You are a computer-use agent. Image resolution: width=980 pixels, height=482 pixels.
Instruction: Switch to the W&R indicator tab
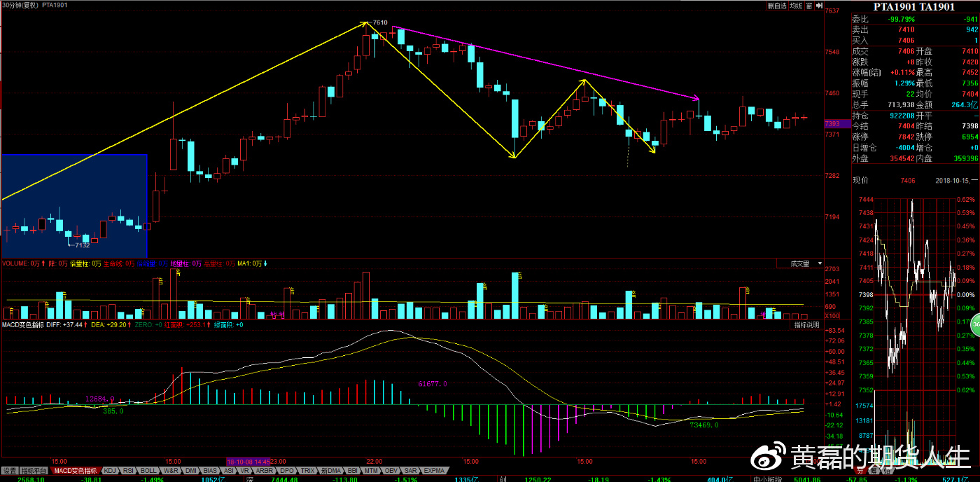tap(171, 471)
